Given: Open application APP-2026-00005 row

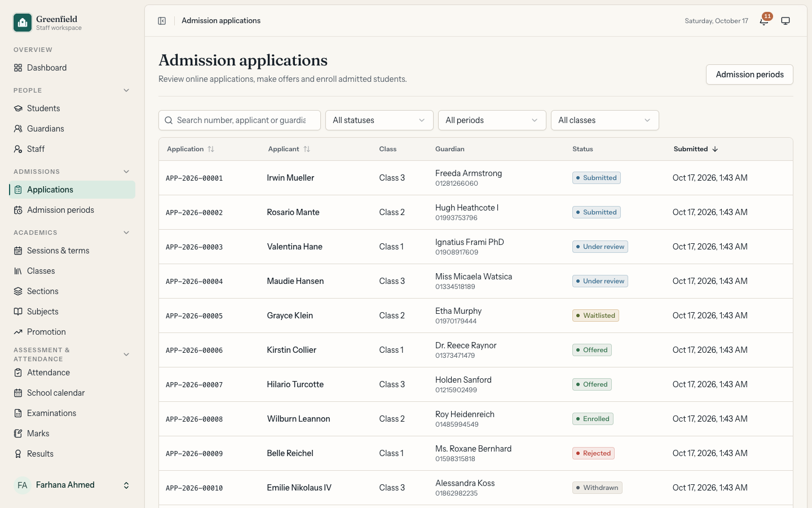Looking at the screenshot, I should pyautogui.click(x=476, y=316).
